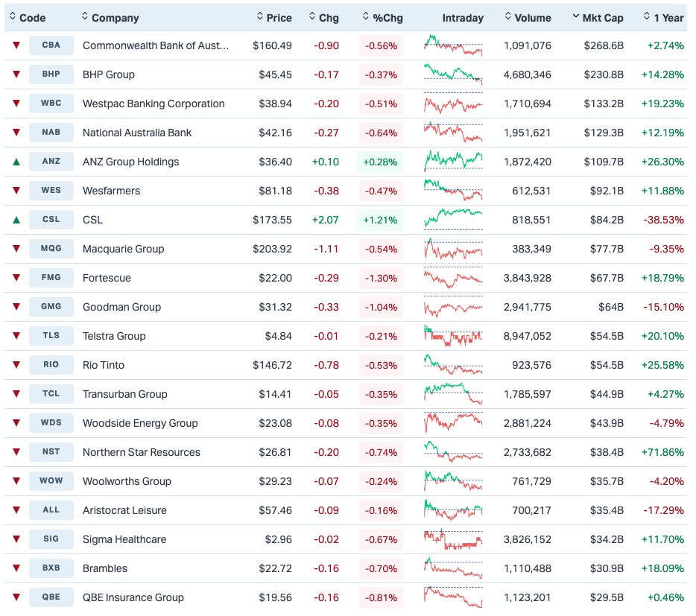View Telstra Group intraday sparkline chart
The image size is (696, 616).
(x=453, y=336)
